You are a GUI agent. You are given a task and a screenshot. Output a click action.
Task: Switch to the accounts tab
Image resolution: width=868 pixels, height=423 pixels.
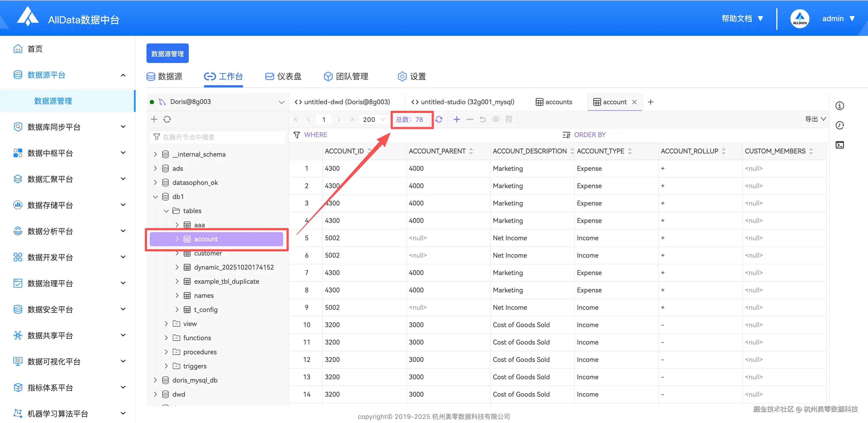[x=554, y=102]
